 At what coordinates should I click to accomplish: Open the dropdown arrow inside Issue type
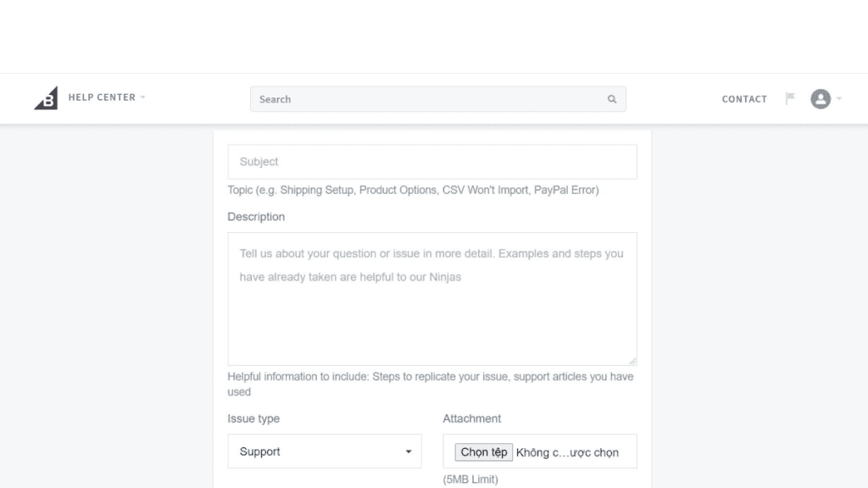tap(409, 451)
